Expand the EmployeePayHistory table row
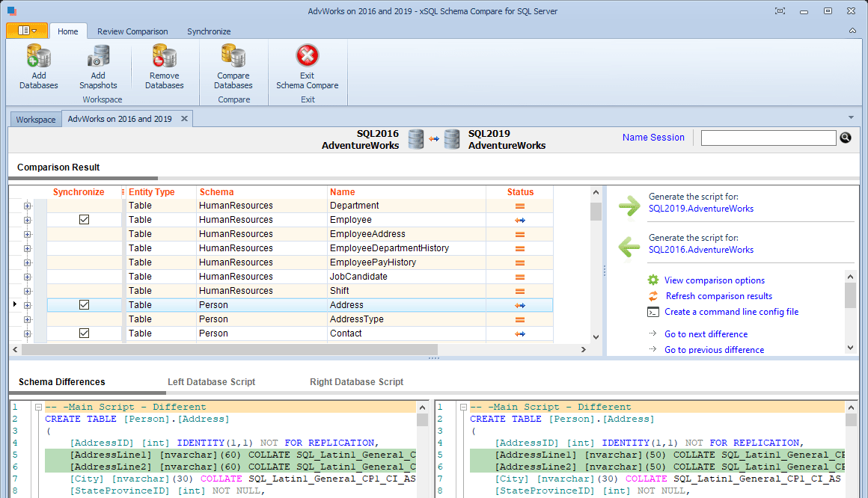The height and width of the screenshot is (498, 868). (x=27, y=263)
